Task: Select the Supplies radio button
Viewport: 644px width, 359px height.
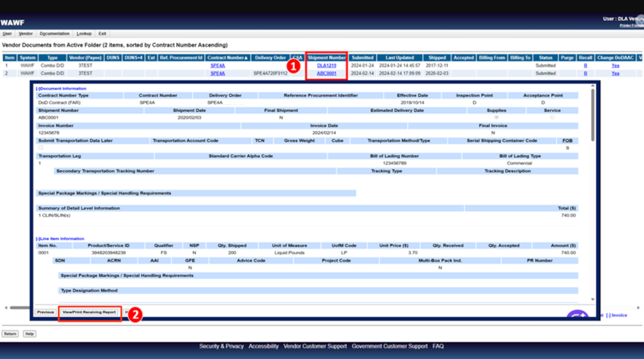Action: 496,117
